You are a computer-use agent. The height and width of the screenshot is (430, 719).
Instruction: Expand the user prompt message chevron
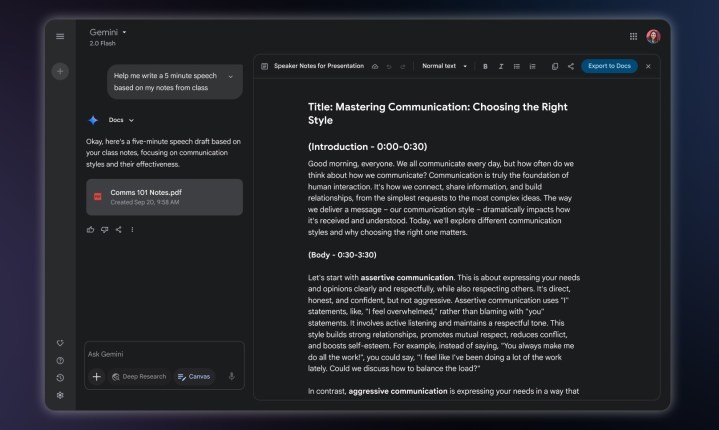click(x=231, y=77)
